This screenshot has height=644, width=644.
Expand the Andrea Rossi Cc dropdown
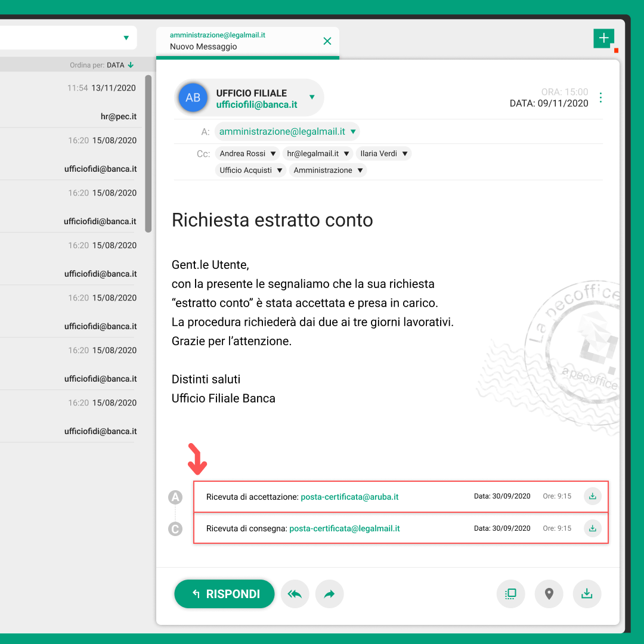pos(273,154)
